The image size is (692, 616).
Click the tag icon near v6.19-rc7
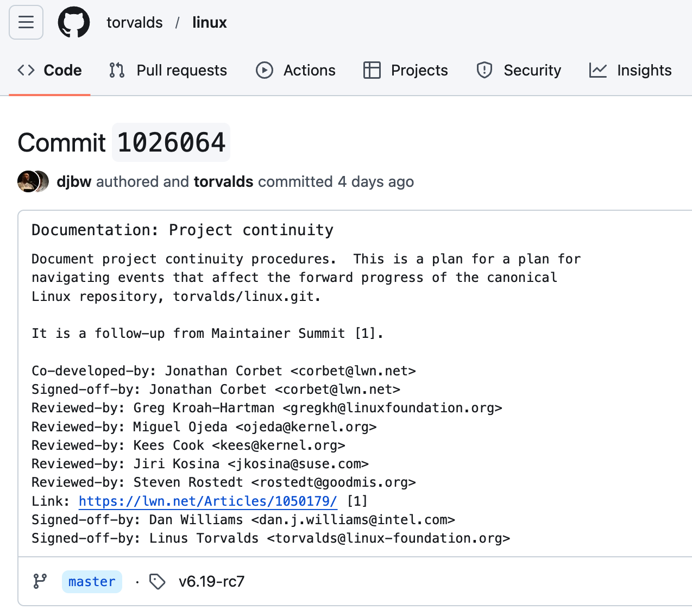pyautogui.click(x=158, y=582)
